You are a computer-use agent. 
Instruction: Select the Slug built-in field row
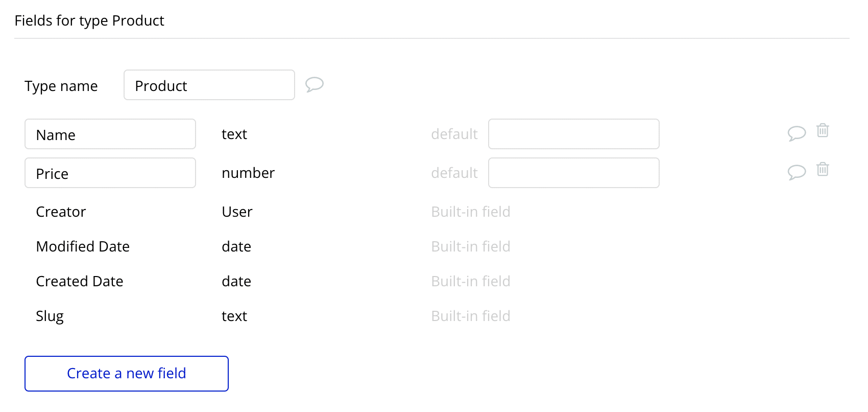point(50,316)
